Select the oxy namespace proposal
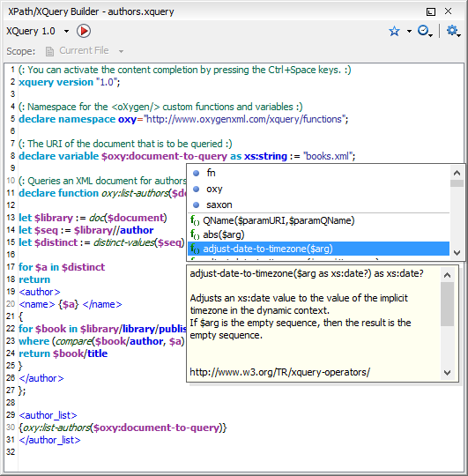This screenshot has width=468, height=476. coord(319,189)
